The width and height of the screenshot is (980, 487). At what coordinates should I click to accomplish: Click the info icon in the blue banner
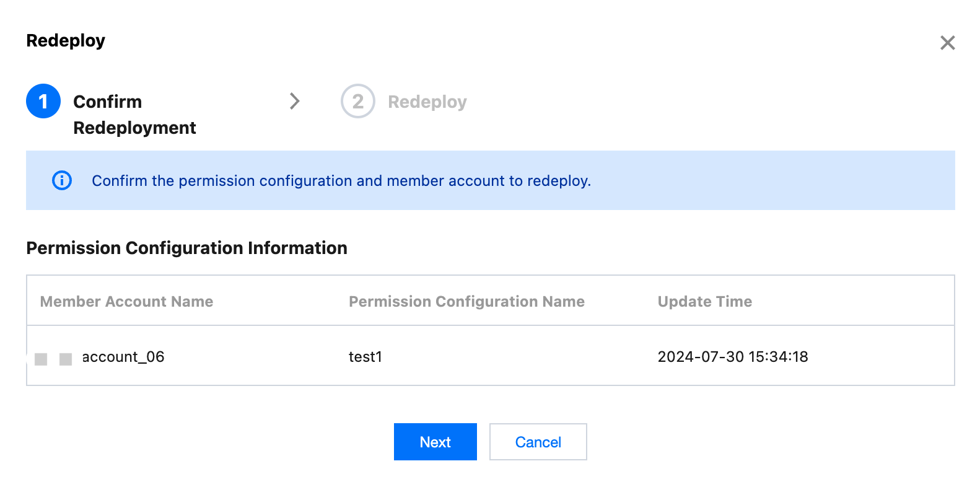point(62,180)
